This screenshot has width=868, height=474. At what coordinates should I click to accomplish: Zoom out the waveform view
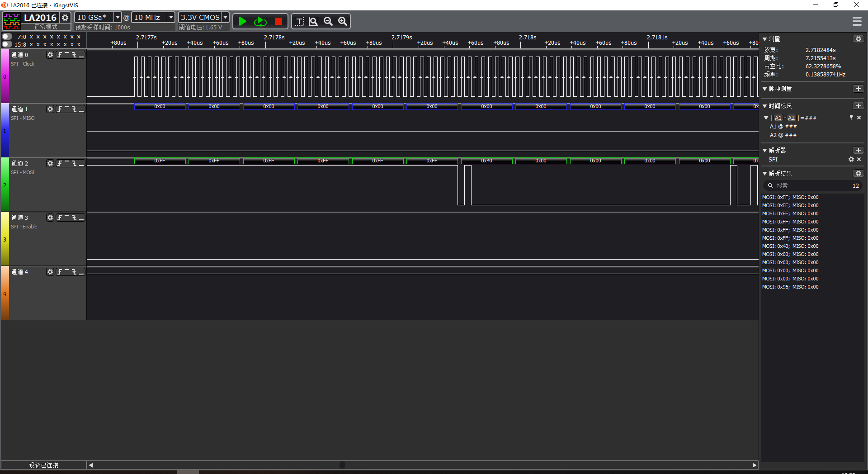(x=328, y=21)
